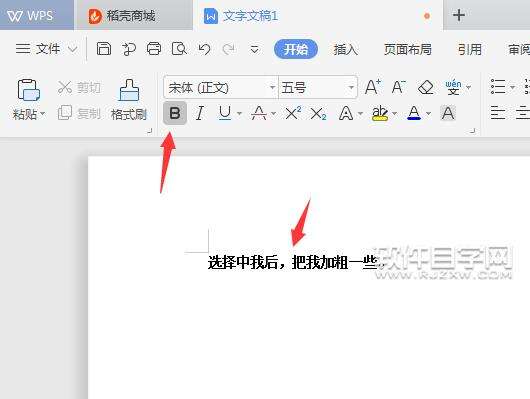
Task: Open the font size dropdown 五号
Action: [x=351, y=88]
